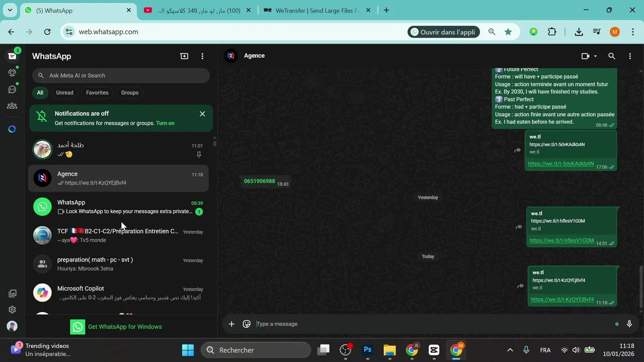644x362 pixels.
Task: Click phone number 0651906988 in chat
Action: [260, 181]
